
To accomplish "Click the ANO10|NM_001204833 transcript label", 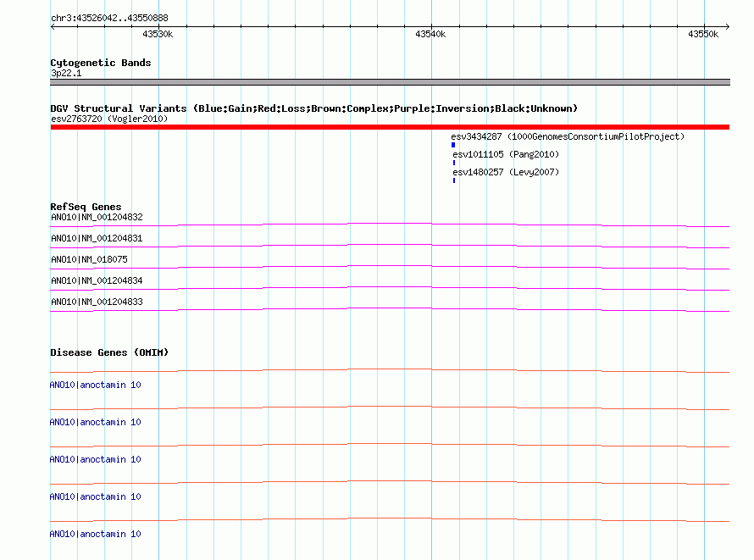I will 97,302.
